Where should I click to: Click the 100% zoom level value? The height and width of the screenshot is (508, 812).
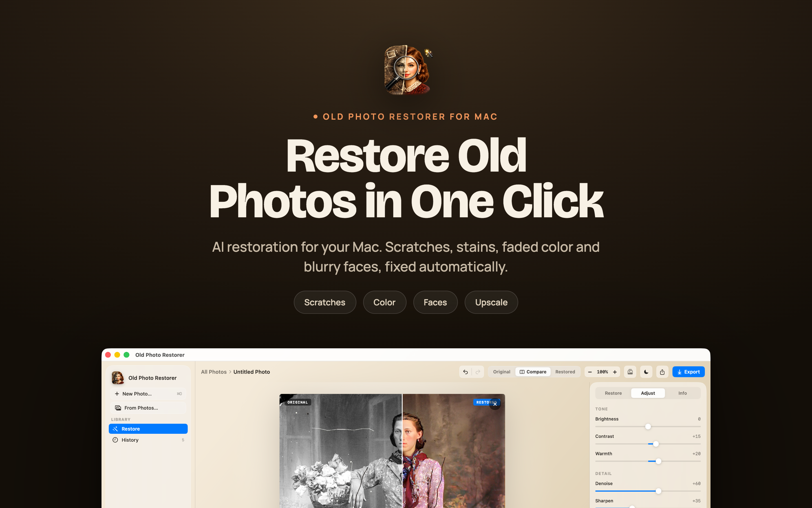[602, 372]
